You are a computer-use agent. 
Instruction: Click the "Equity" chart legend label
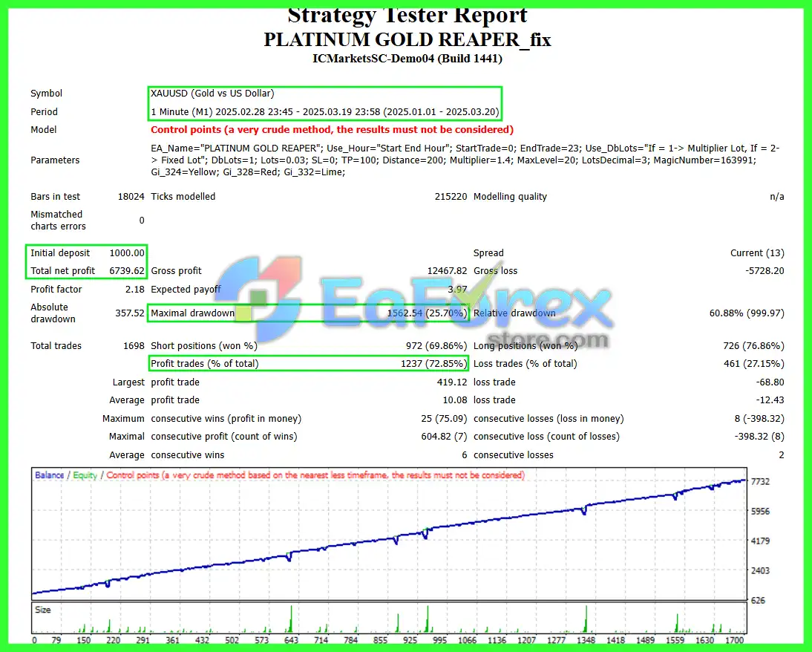(85, 475)
